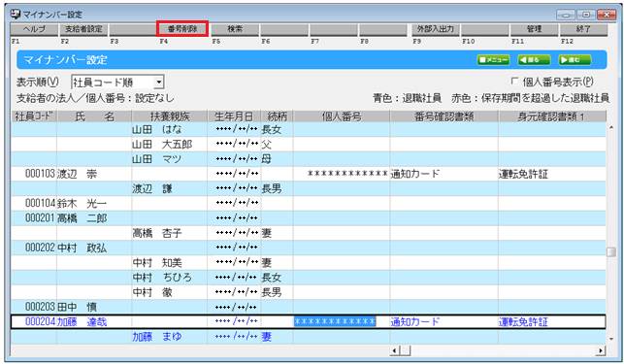Open 外部入出力 F9 function
The image size is (624, 364).
[x=436, y=29]
